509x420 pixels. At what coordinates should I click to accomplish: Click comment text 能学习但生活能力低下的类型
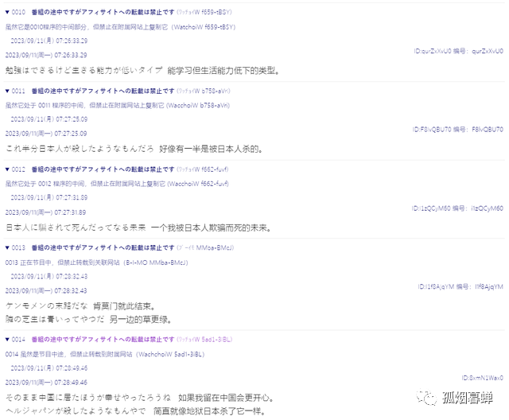(223, 71)
